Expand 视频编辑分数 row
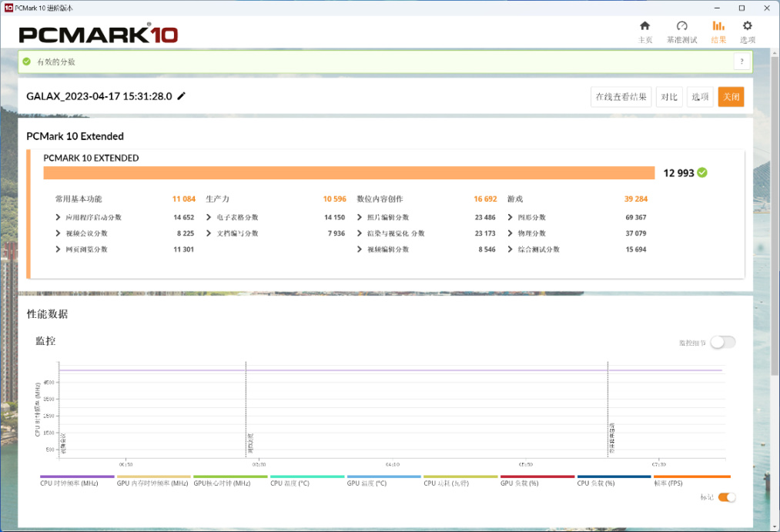 coord(360,249)
